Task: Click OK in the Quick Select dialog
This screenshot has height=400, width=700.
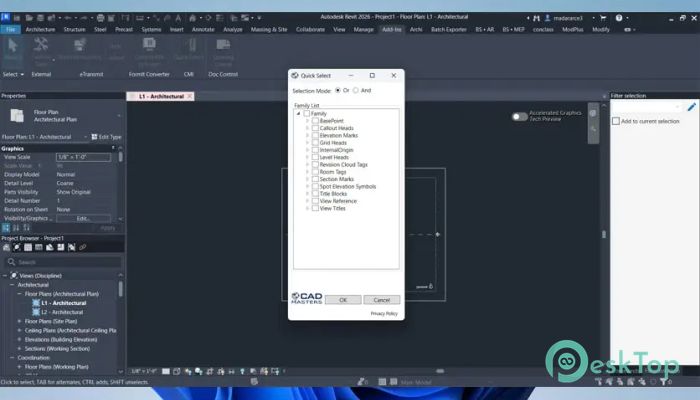Action: [343, 300]
